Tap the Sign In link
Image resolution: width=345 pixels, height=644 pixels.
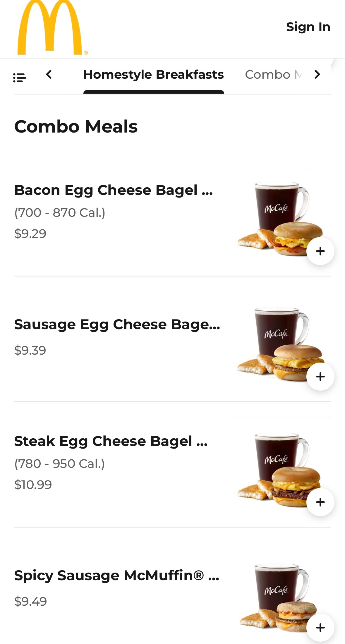[308, 27]
